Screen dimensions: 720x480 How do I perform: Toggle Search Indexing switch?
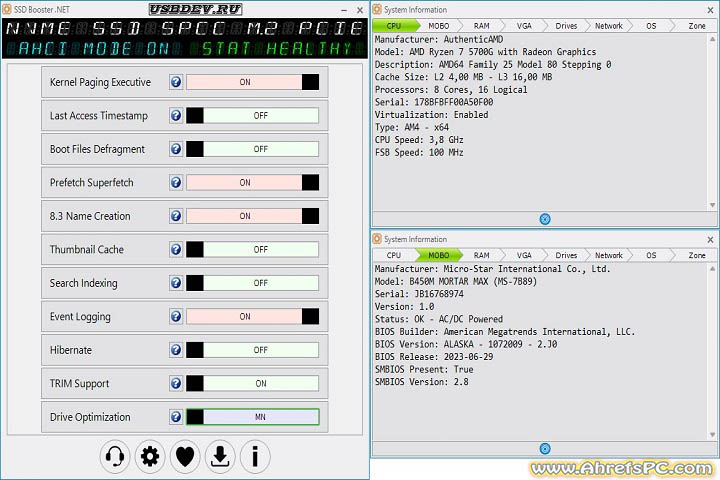[x=253, y=283]
